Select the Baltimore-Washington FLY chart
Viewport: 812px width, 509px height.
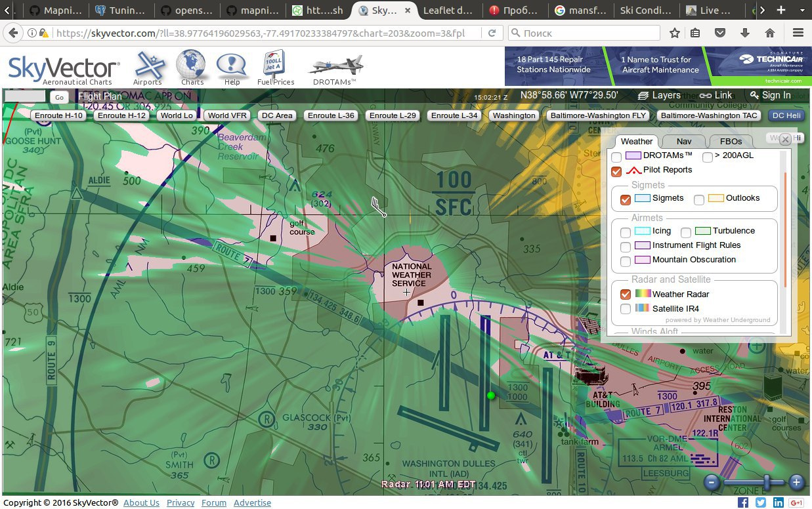(x=599, y=115)
